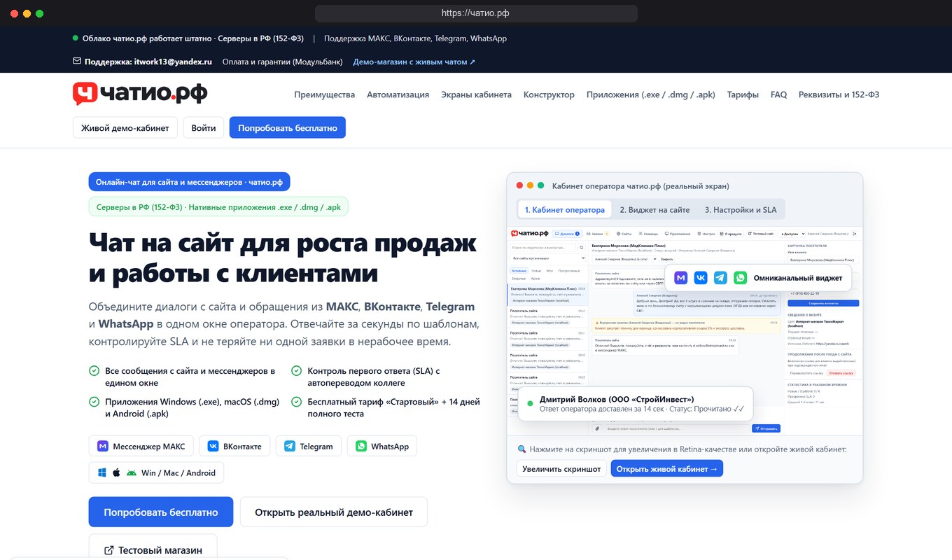Switch to 3. Настройки и SLA tab
Viewport: 952px width, 560px height.
pos(740,210)
